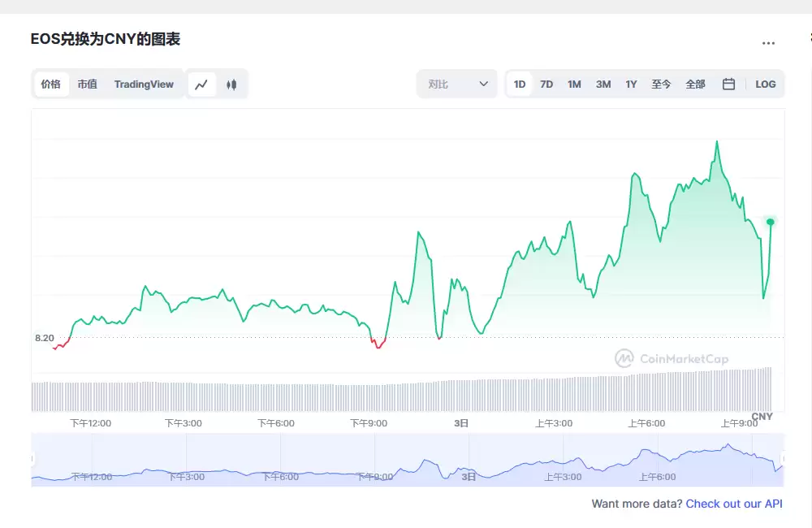Expand the 对比 compare dropdown
The width and height of the screenshot is (812, 528).
point(456,84)
